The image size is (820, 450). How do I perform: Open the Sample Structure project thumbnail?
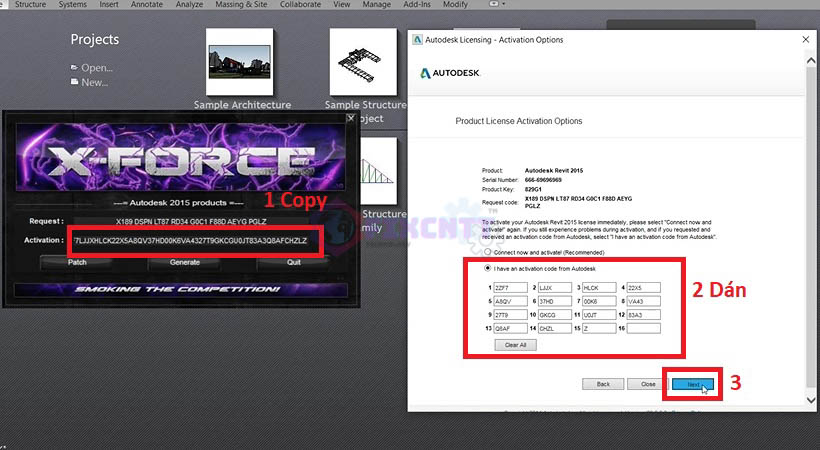(x=363, y=62)
